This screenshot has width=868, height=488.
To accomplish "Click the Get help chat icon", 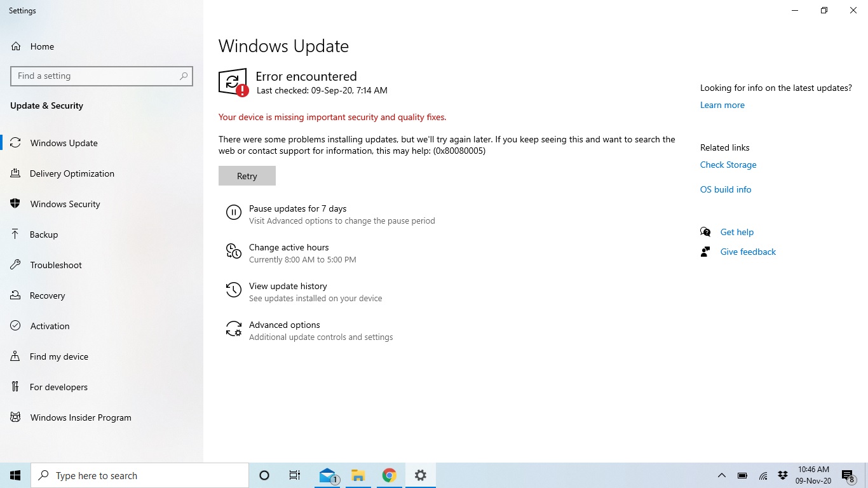I will 705,232.
